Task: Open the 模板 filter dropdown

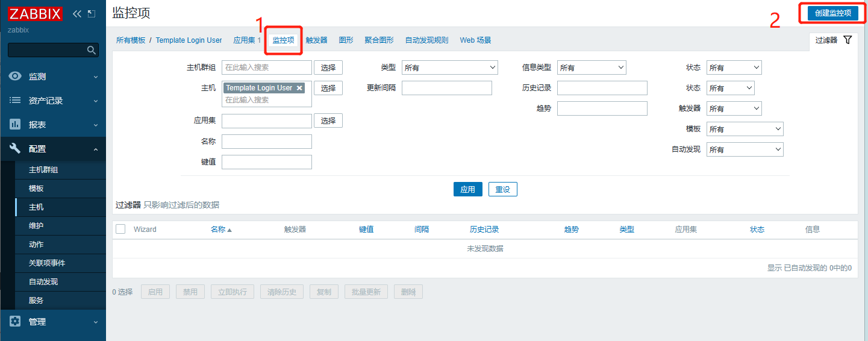Action: (x=745, y=129)
